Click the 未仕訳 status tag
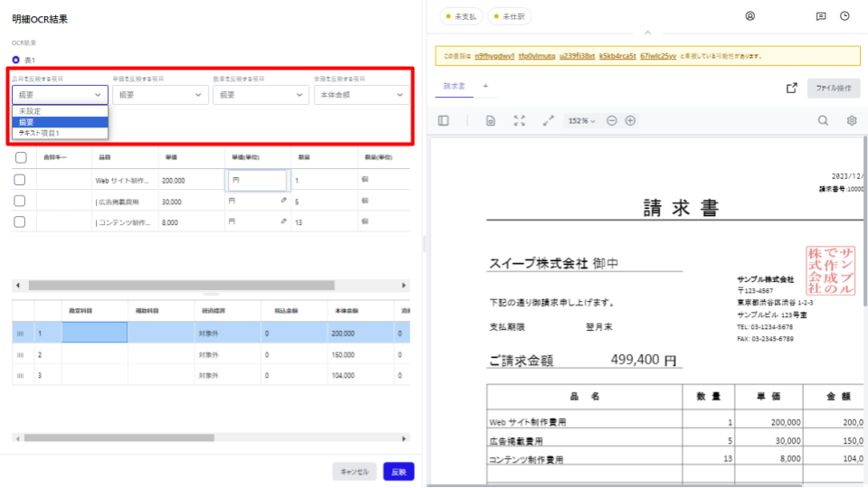Viewport: 868px width, 488px height. 509,16
